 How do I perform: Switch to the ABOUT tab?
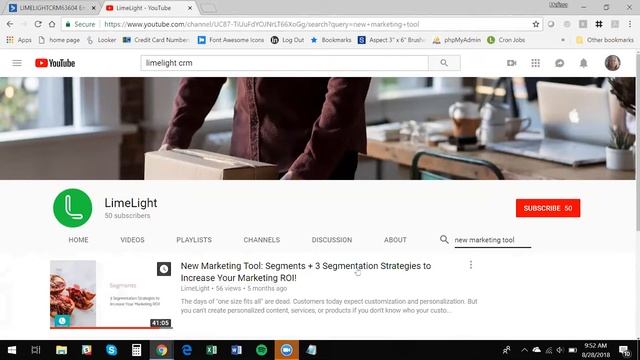(395, 240)
